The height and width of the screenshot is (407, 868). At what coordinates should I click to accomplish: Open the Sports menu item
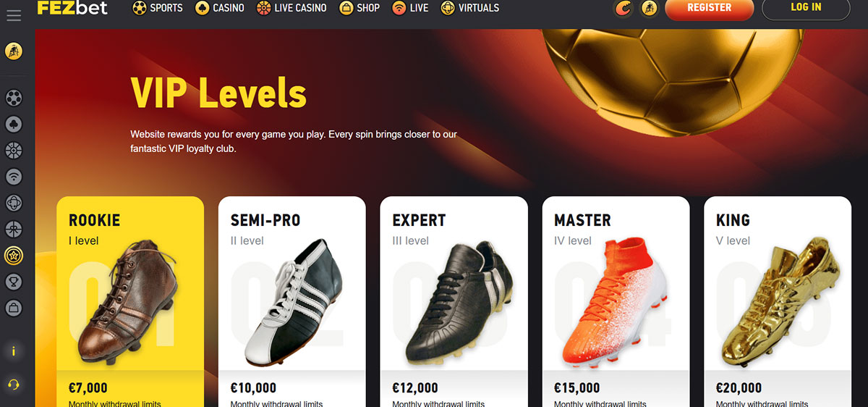tap(158, 8)
